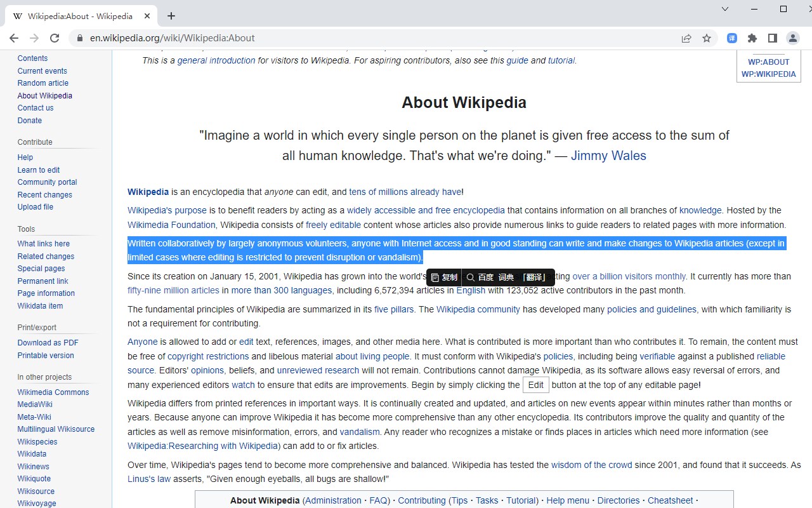Click the tutorial link in hatnote
812x508 pixels.
[561, 61]
